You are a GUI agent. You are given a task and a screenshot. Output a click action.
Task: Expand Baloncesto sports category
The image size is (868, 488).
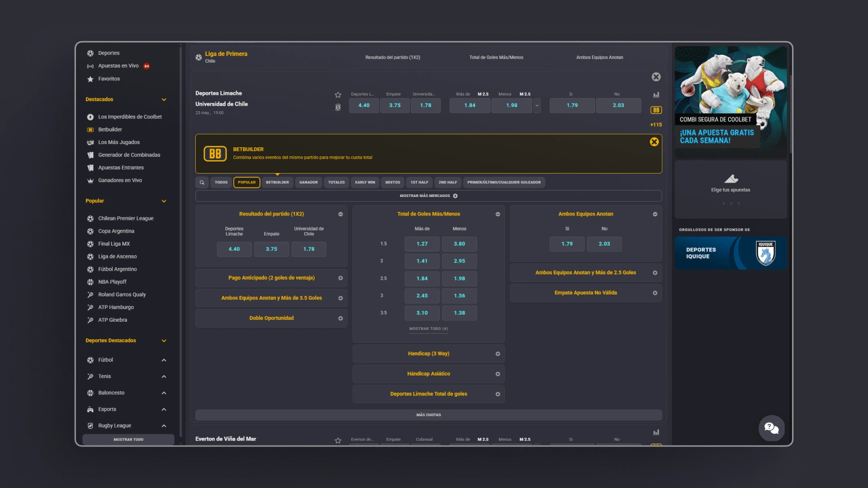tap(164, 393)
